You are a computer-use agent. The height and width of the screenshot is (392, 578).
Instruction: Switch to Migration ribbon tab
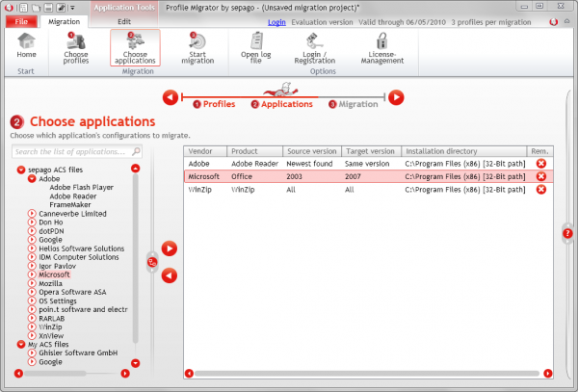[x=65, y=22]
